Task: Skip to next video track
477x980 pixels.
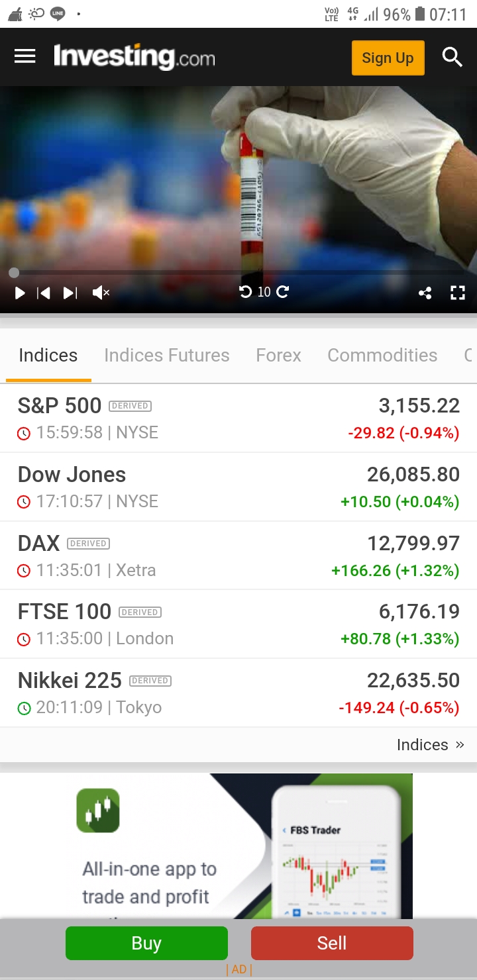Action: (70, 293)
